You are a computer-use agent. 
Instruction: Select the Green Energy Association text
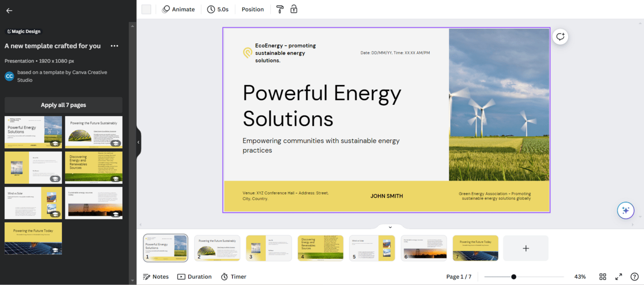point(495,196)
